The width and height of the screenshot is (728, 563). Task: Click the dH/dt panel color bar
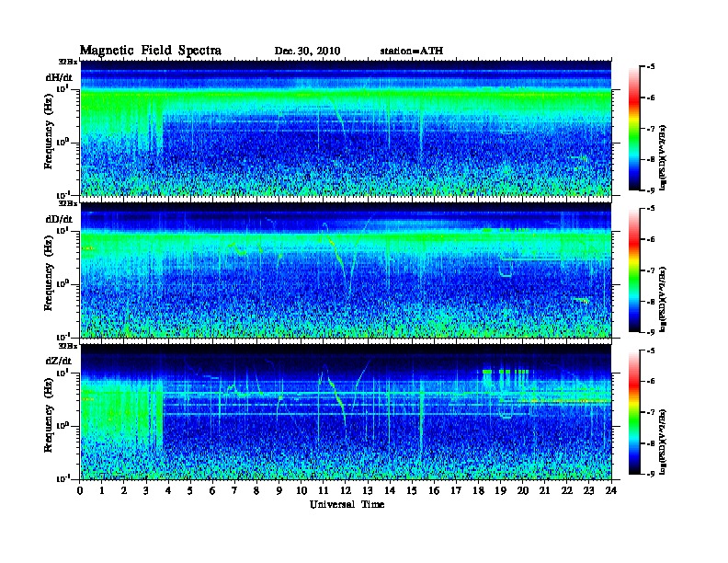click(x=634, y=128)
